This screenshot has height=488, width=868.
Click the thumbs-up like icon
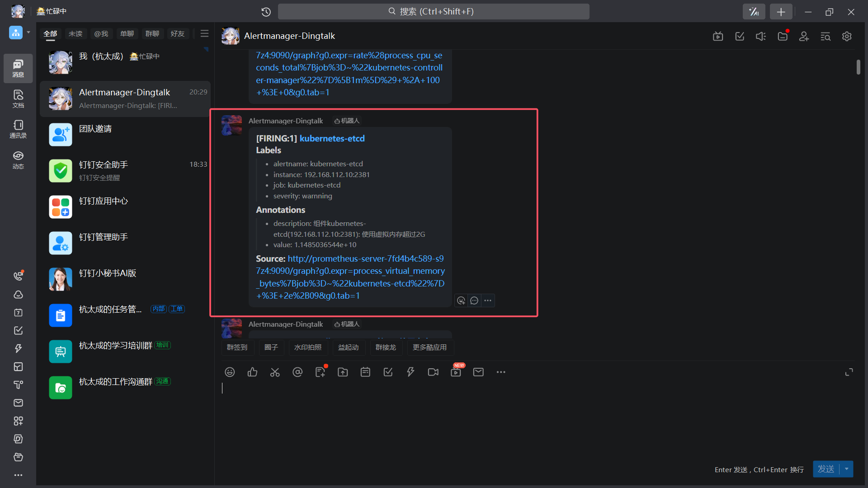pyautogui.click(x=252, y=372)
